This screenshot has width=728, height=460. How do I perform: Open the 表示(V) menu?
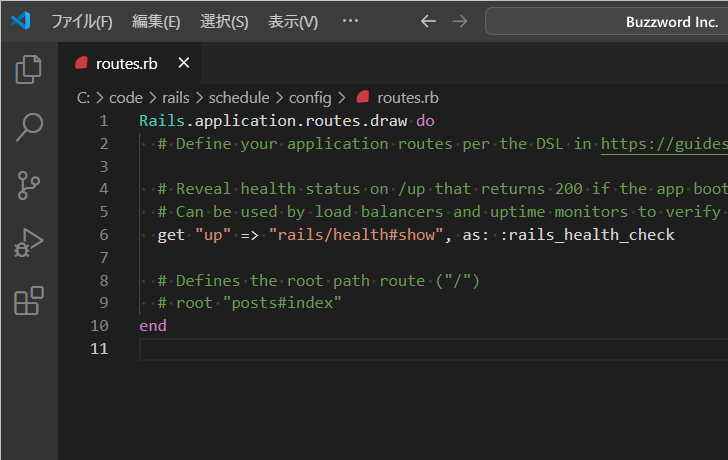(x=293, y=21)
